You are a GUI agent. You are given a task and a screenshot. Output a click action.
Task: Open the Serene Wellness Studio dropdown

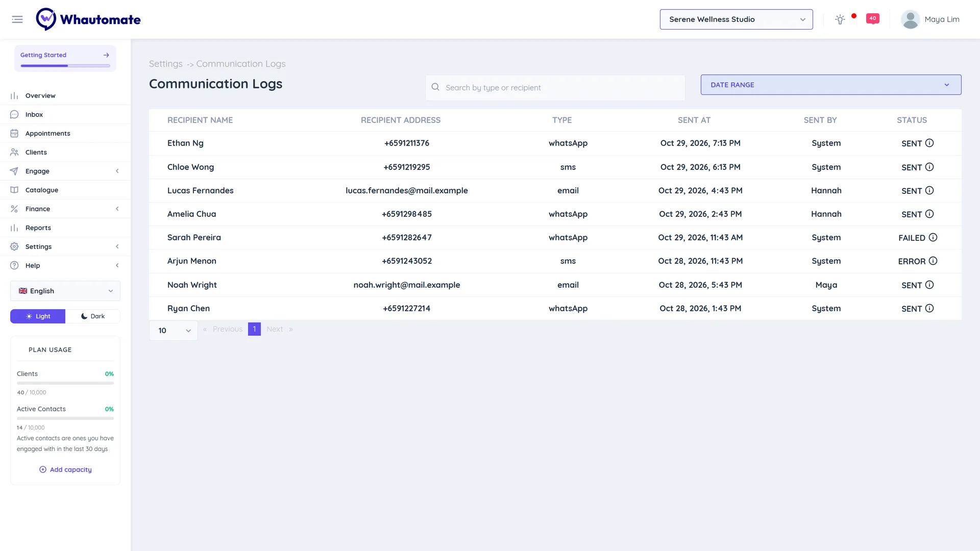(736, 19)
